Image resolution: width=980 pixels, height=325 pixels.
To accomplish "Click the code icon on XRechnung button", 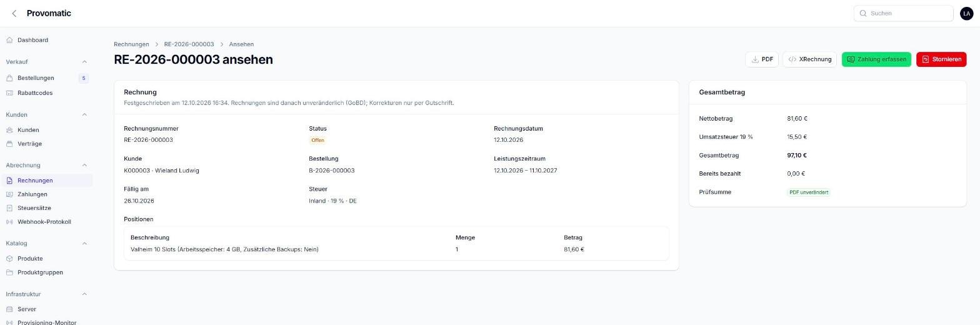I will coord(792,59).
